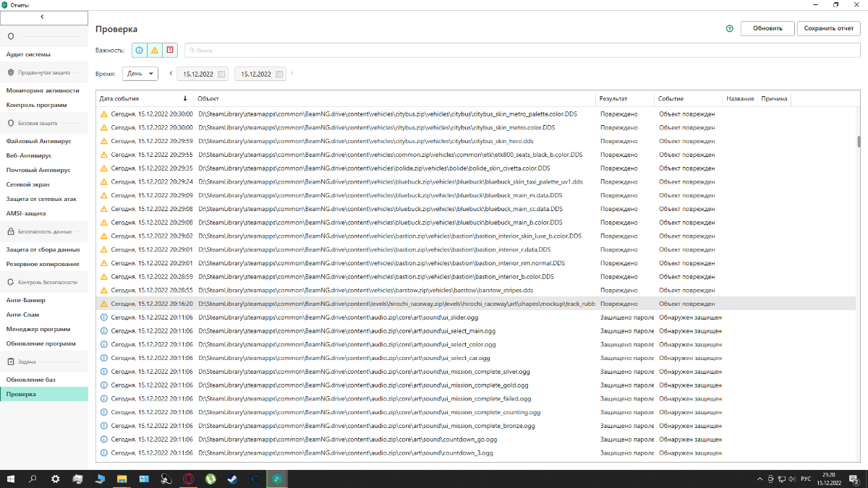Open Steam from taskbar
868x488 pixels.
pyautogui.click(x=232, y=479)
